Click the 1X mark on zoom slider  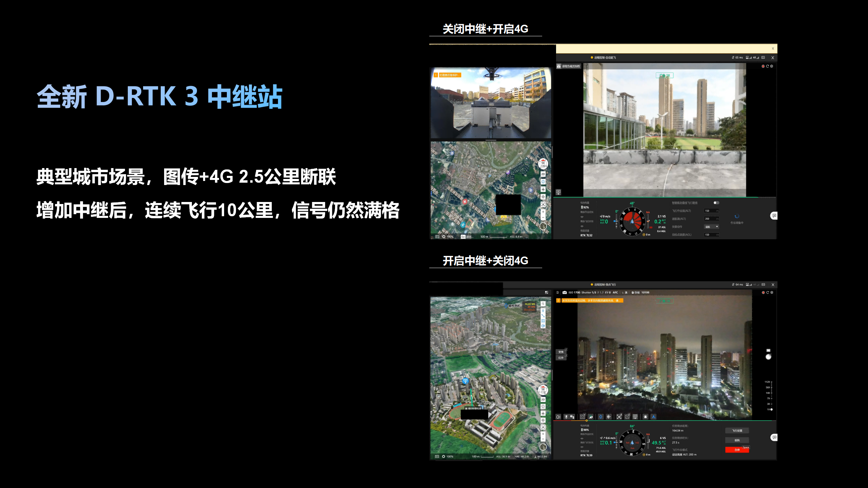[x=770, y=409]
